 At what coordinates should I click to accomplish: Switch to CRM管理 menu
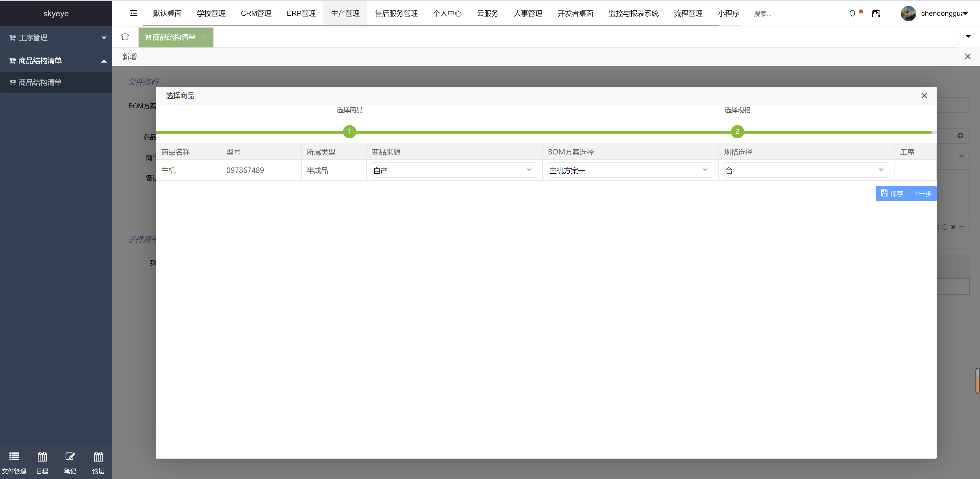[256, 13]
